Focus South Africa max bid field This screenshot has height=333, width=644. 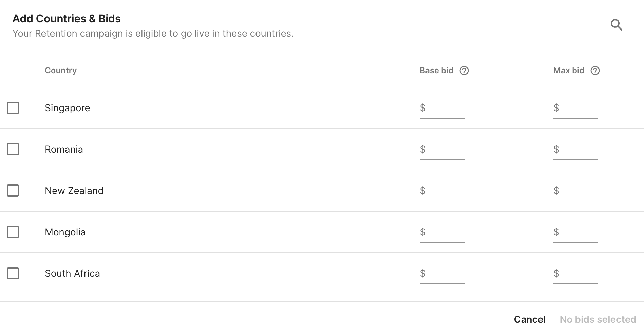click(577, 274)
